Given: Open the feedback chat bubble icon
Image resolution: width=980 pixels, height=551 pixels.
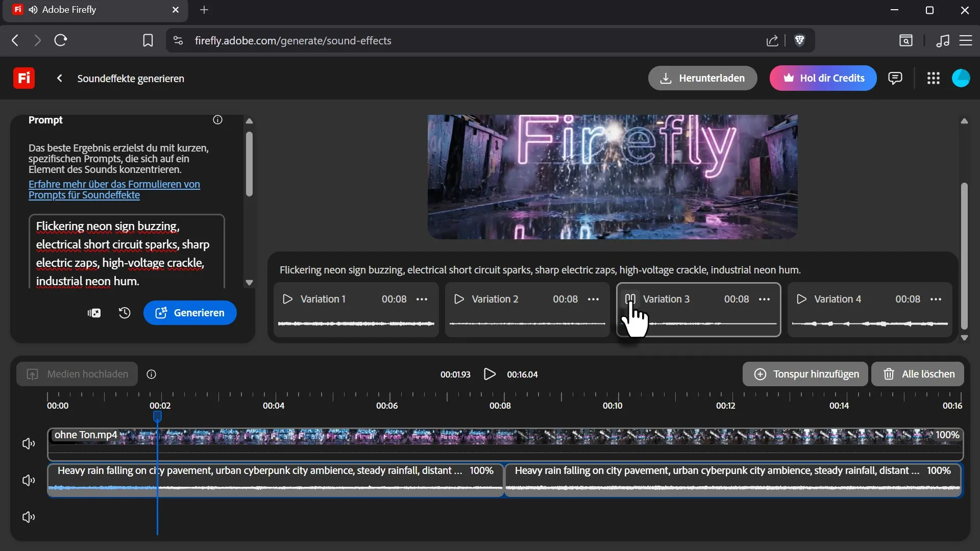Looking at the screenshot, I should click(895, 78).
